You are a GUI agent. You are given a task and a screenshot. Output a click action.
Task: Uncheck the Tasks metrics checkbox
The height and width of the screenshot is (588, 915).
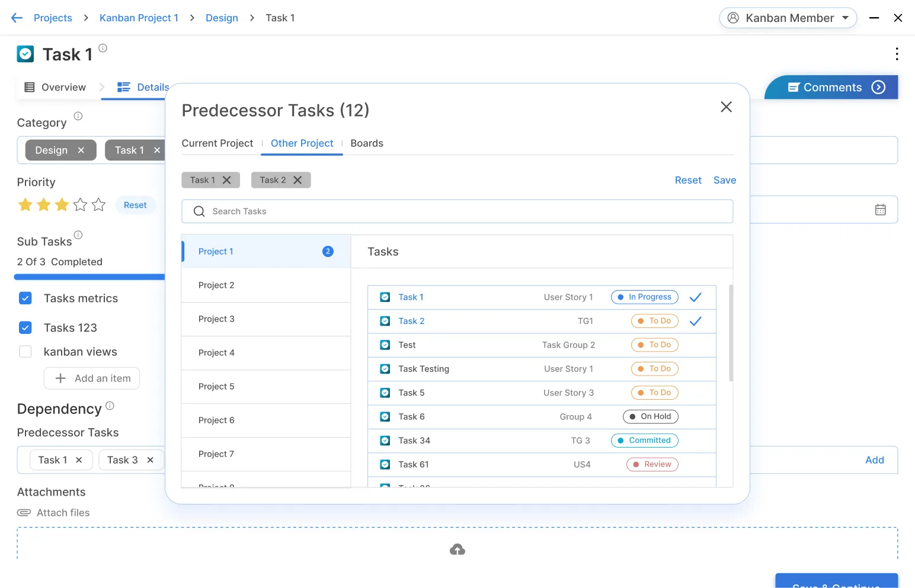pos(25,298)
